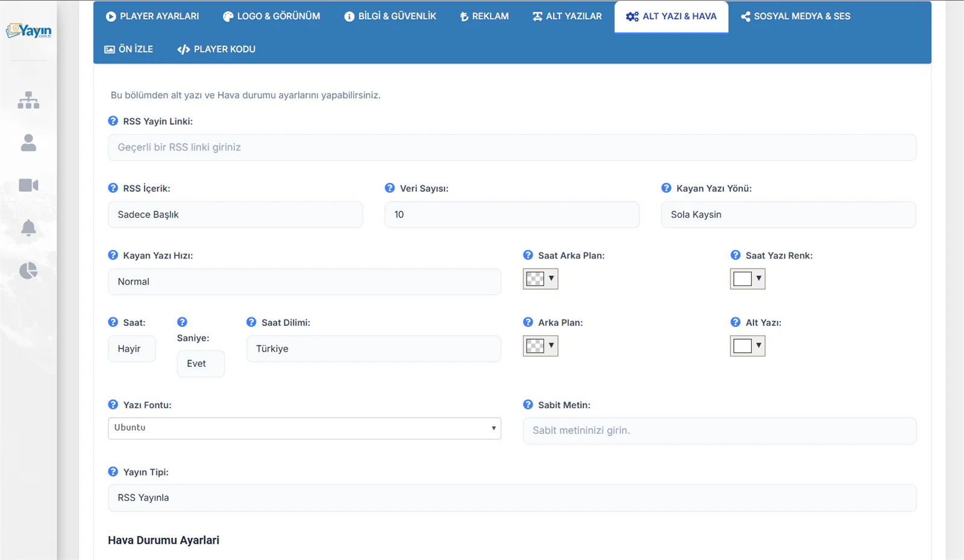Go to the Ön İzle preview tab
Screen dimensions: 964x560
point(129,49)
